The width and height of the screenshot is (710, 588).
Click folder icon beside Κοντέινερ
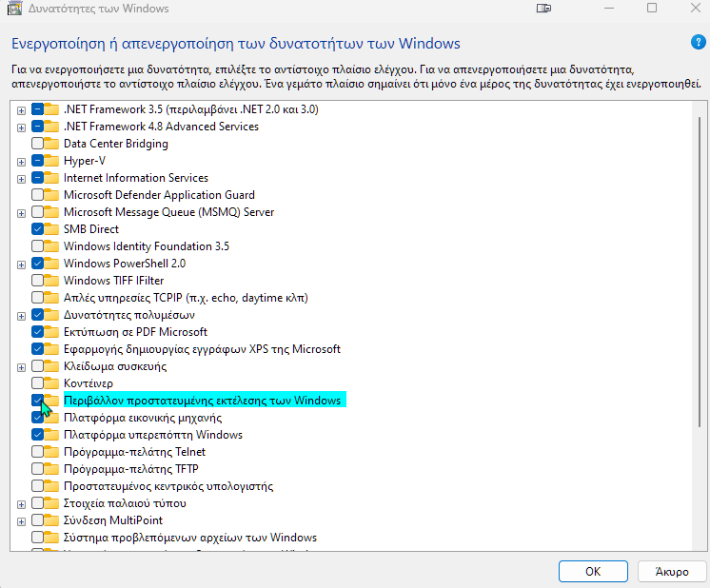click(x=51, y=383)
